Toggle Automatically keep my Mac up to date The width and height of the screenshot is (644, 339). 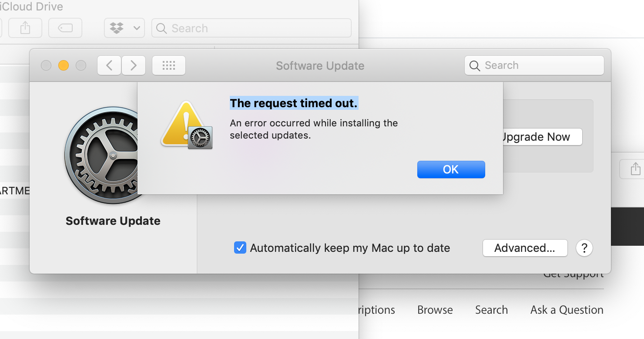(x=240, y=248)
